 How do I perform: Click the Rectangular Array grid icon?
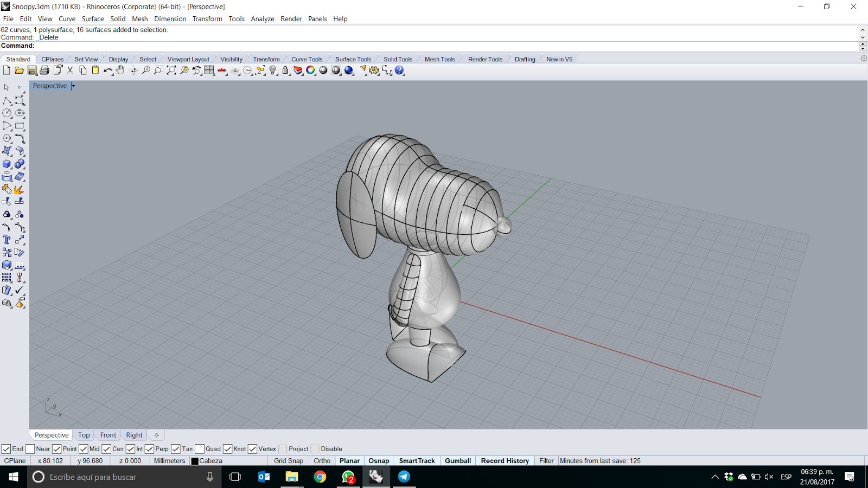click(x=7, y=278)
